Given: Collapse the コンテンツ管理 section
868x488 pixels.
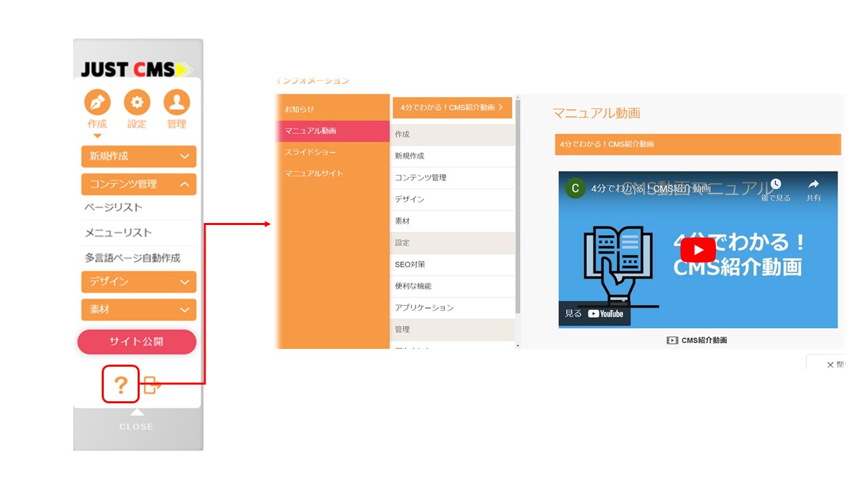Looking at the screenshot, I should tap(139, 184).
